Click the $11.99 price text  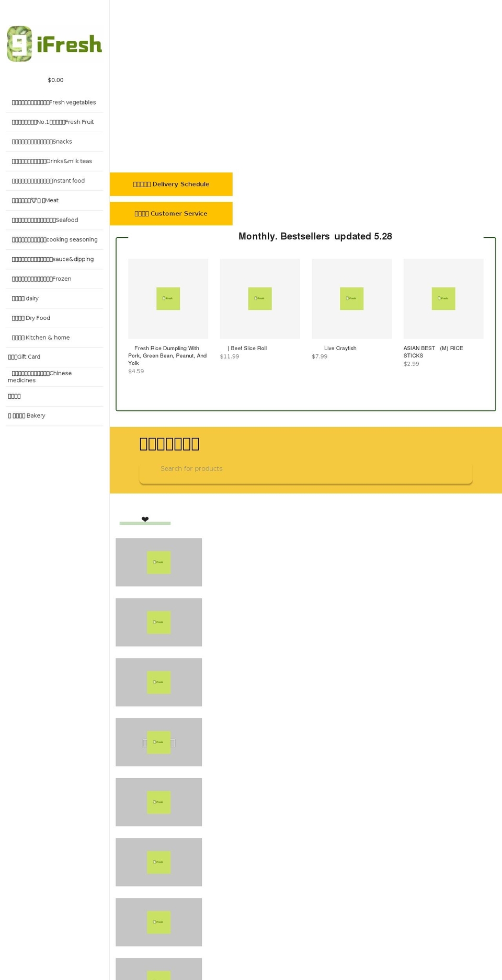click(230, 356)
